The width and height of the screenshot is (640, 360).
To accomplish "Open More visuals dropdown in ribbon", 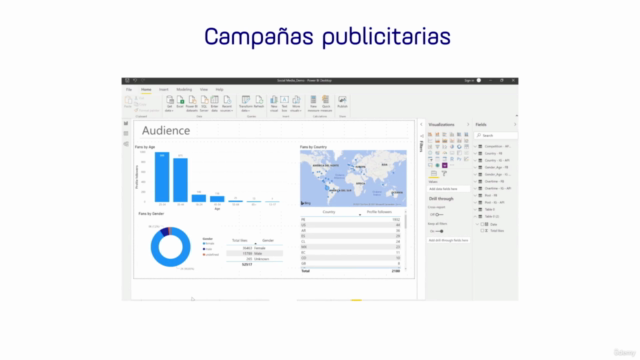I will click(296, 104).
